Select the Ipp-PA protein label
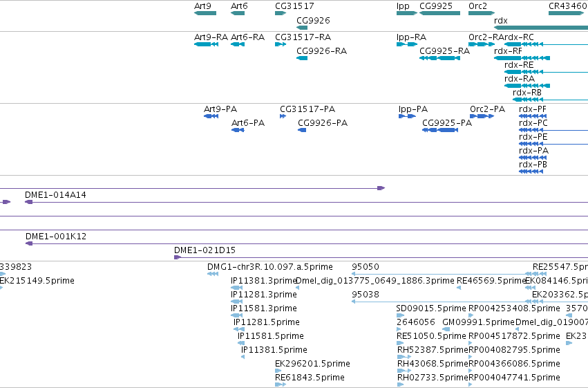This screenshot has height=388, width=588. (413, 109)
